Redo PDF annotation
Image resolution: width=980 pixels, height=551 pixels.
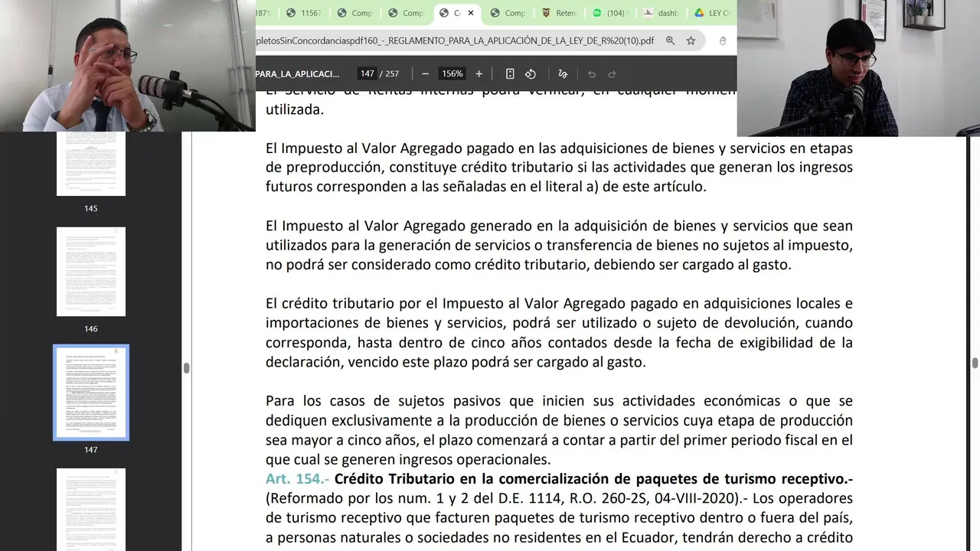tap(612, 74)
